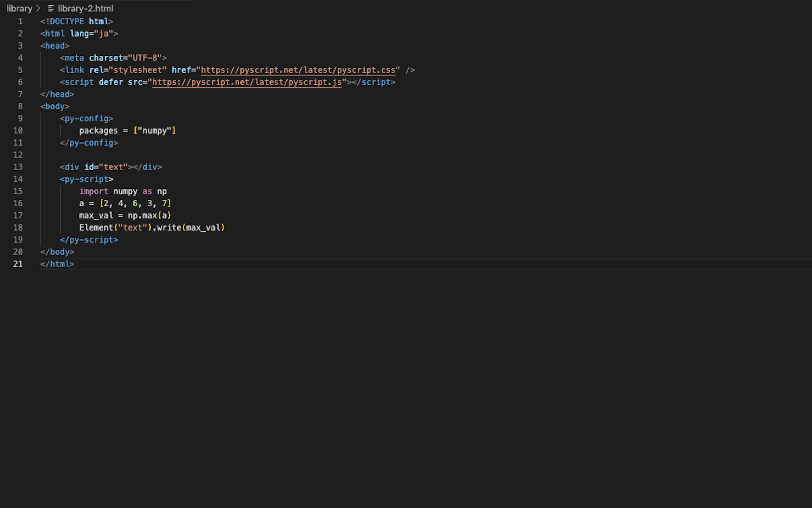Open the library folder breadcrumb

[x=19, y=9]
